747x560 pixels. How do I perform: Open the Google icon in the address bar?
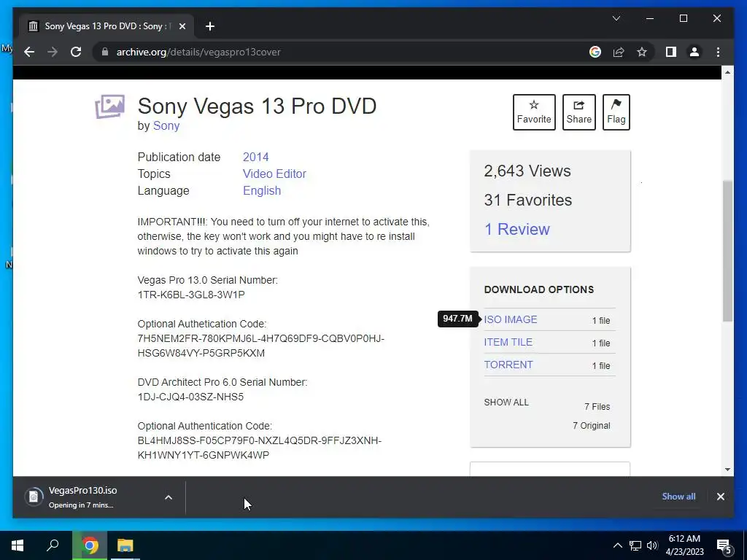[x=595, y=52]
